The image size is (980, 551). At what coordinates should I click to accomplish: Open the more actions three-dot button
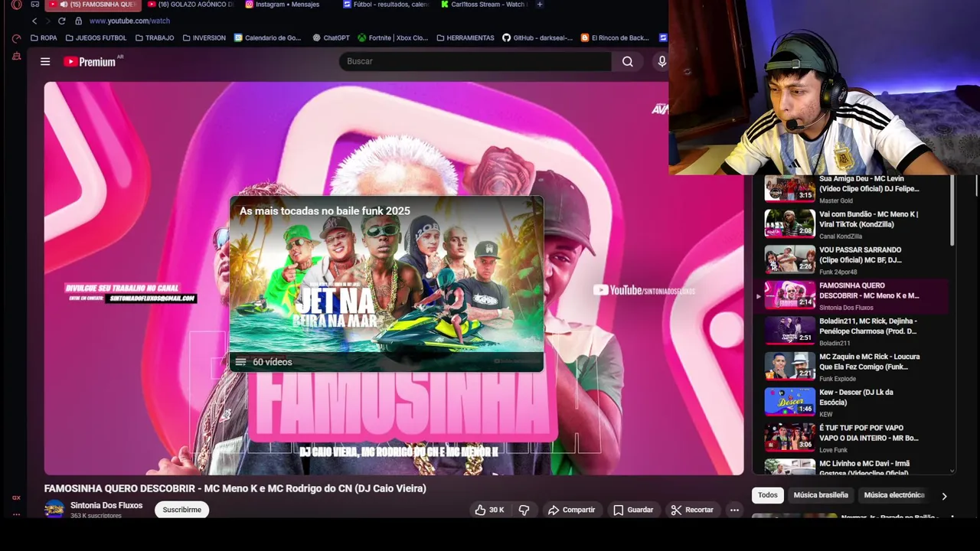[734, 510]
